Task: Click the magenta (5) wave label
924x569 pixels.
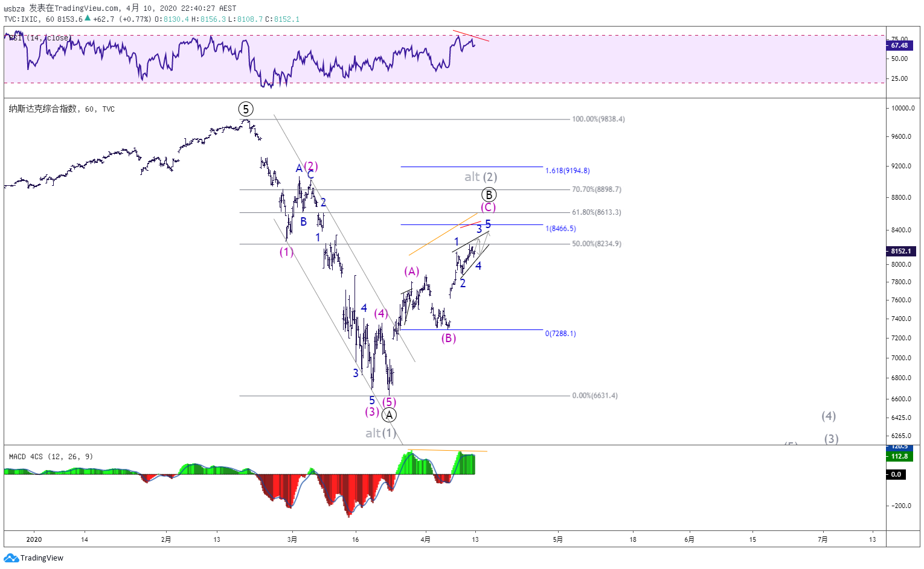Action: pos(390,402)
